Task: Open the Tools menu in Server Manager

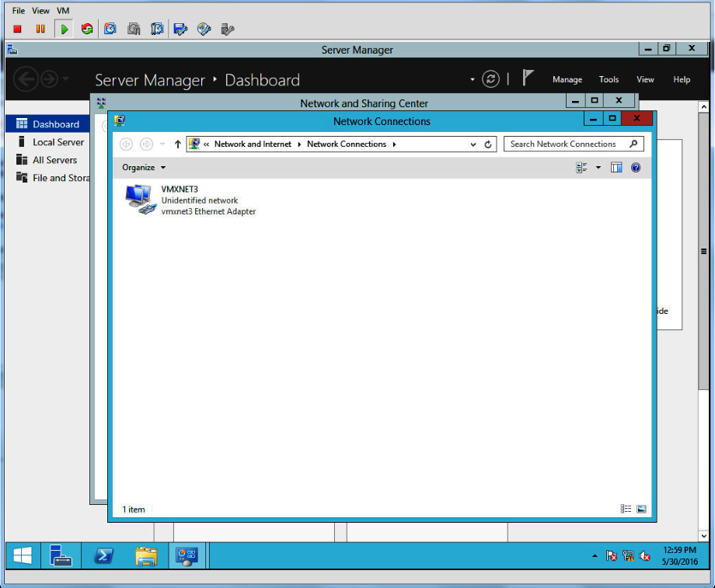Action: pos(609,79)
